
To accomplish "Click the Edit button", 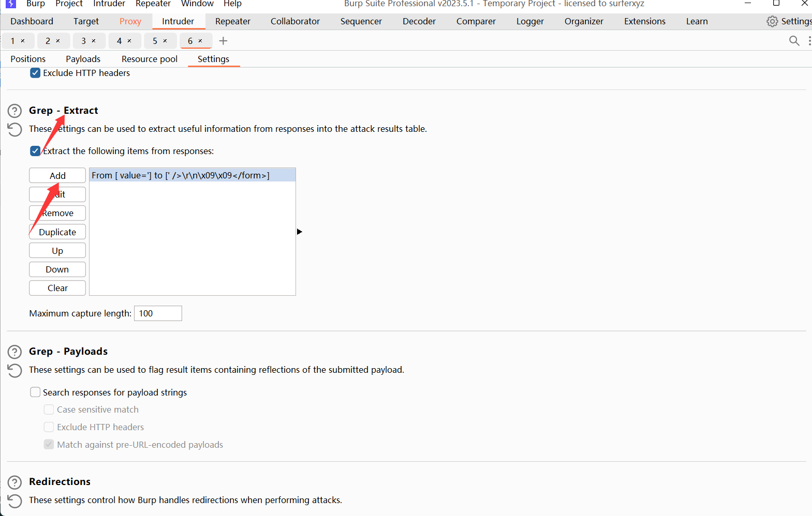I will pyautogui.click(x=57, y=194).
